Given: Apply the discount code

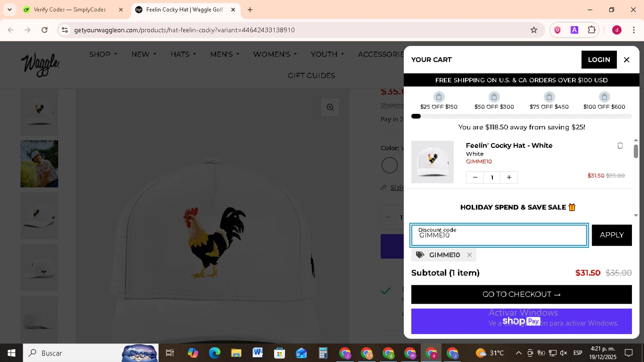Looking at the screenshot, I should [611, 235].
